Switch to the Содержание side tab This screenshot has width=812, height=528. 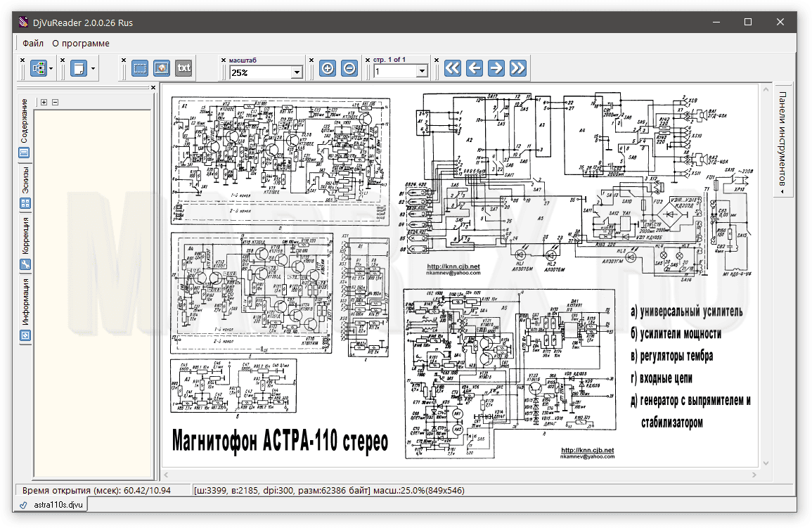tap(25, 128)
